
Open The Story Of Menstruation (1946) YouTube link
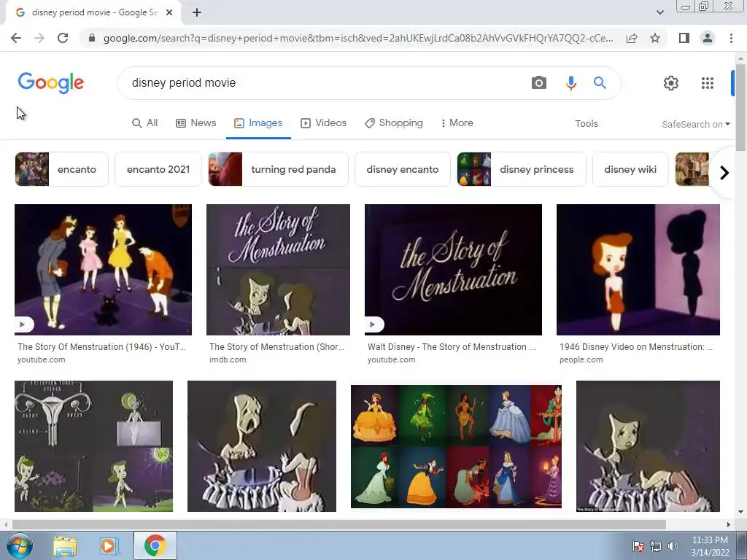coord(101,347)
